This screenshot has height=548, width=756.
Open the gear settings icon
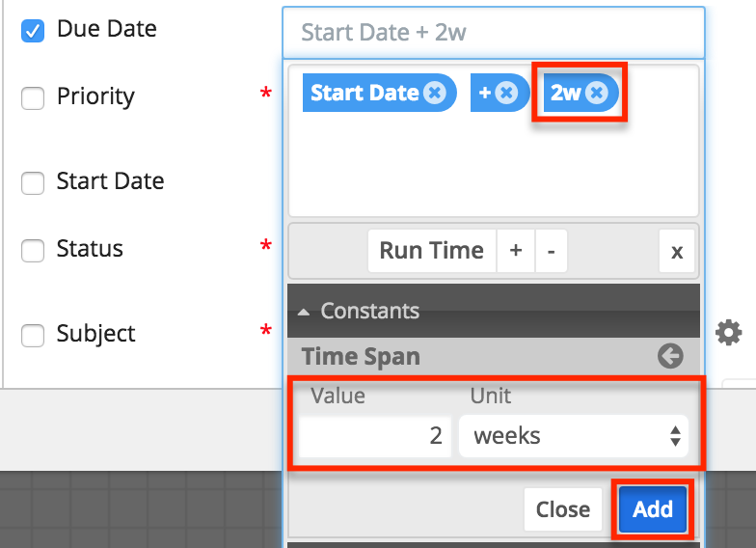[728, 334]
